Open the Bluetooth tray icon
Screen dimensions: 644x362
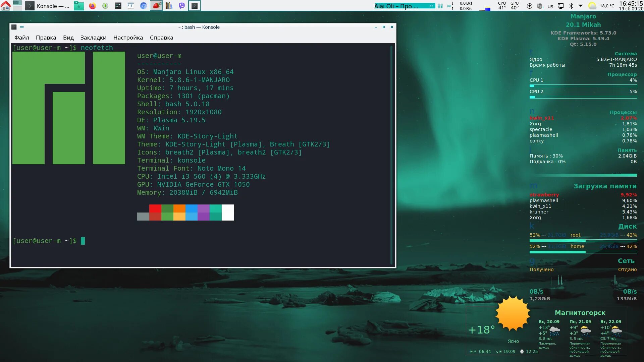coord(571,6)
